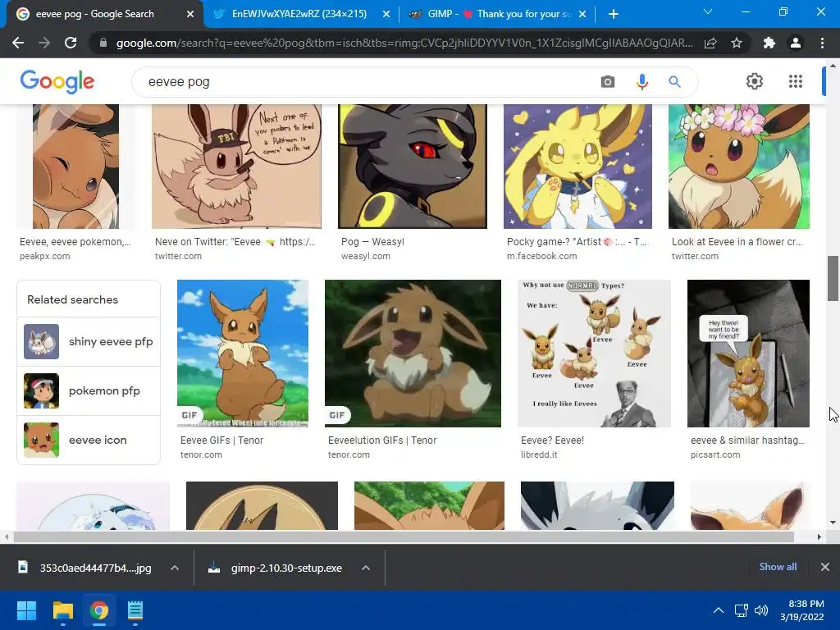This screenshot has height=630, width=840.
Task: Run search with the magnifier icon
Action: [674, 82]
